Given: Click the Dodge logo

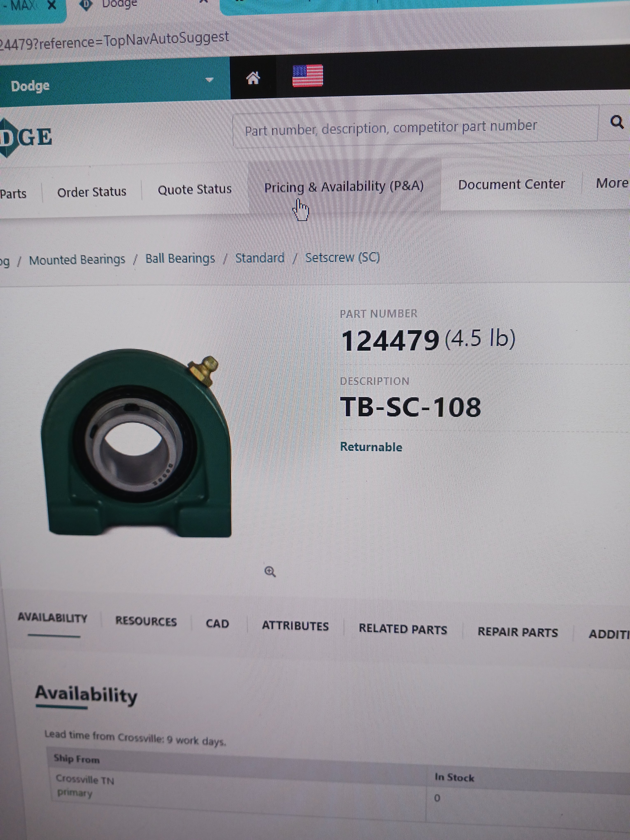Looking at the screenshot, I should [26, 138].
